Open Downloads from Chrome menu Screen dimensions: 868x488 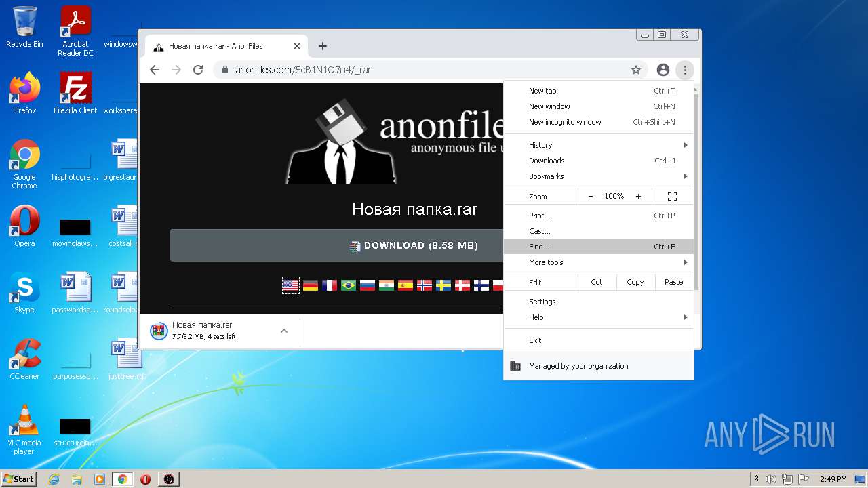coord(599,161)
